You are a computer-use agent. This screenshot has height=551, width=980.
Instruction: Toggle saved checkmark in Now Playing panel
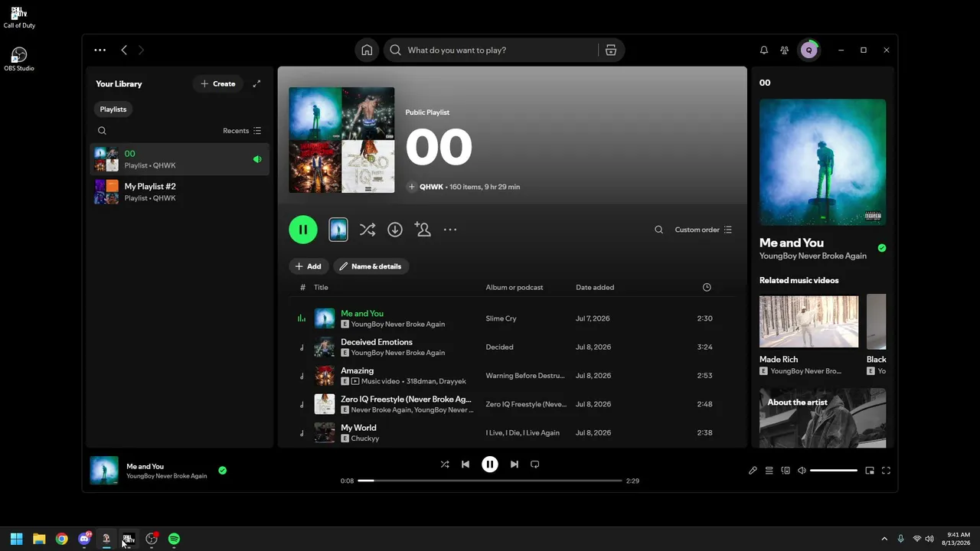pyautogui.click(x=882, y=248)
